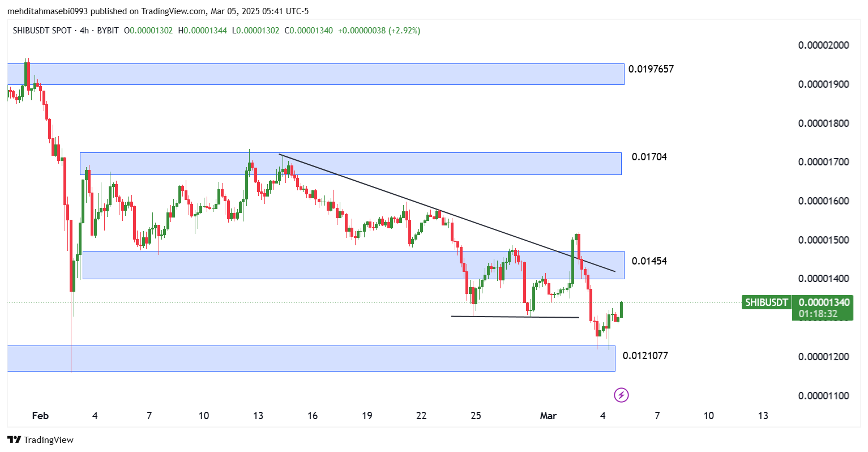This screenshot has height=452, width=868.
Task: Click the SHIBUSDT price label tag
Action: tap(766, 302)
